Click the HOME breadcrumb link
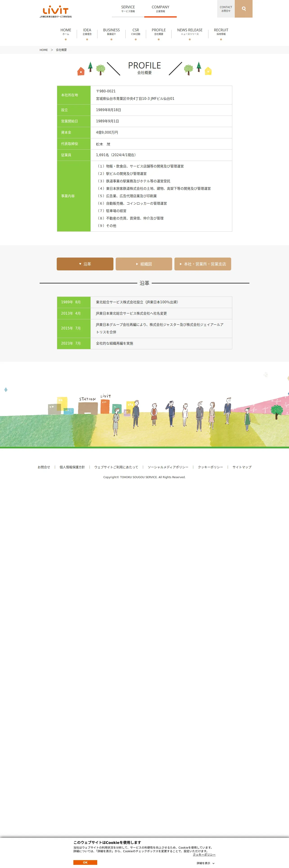 (x=44, y=50)
